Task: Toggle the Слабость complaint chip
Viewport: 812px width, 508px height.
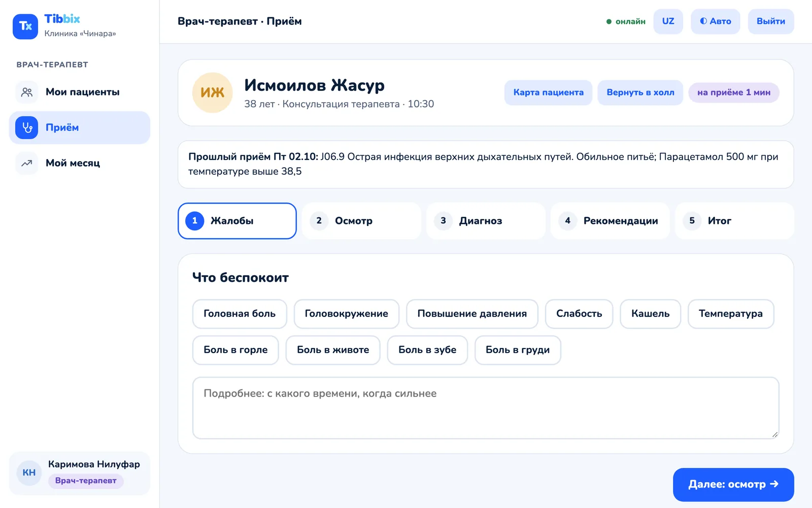Action: coord(579,314)
